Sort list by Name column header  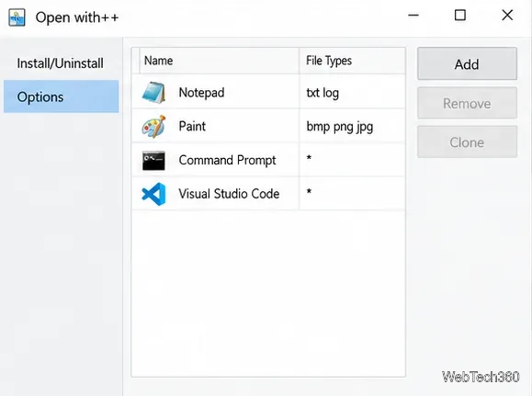(220, 61)
